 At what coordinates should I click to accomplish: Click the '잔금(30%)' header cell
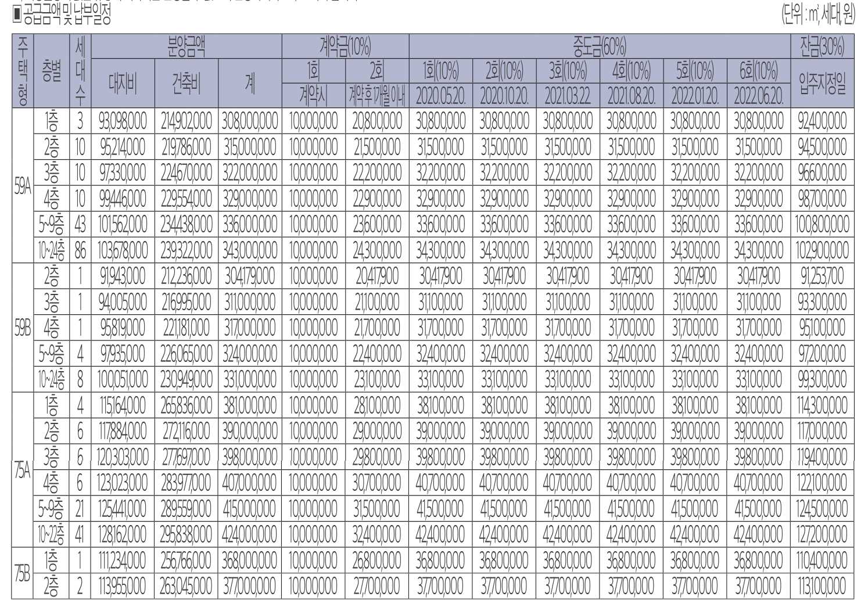(822, 46)
